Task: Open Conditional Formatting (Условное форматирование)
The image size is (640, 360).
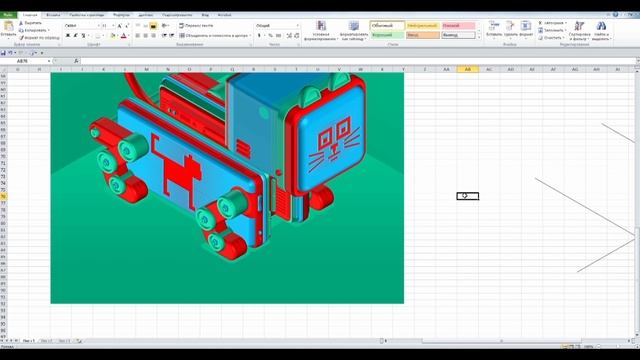Action: (321, 31)
